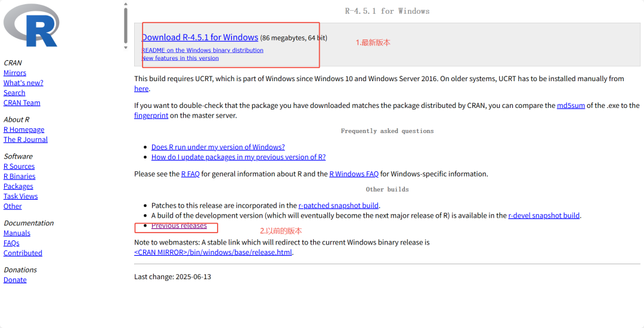This screenshot has height=328, width=644.
Task: Click the '(86 megabytes, 64 bit)' text
Action: coord(293,38)
